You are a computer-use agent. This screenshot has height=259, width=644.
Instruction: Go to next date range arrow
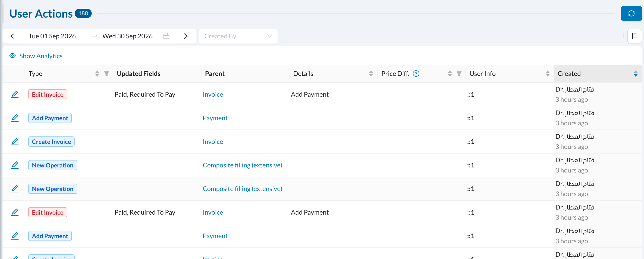pos(186,36)
